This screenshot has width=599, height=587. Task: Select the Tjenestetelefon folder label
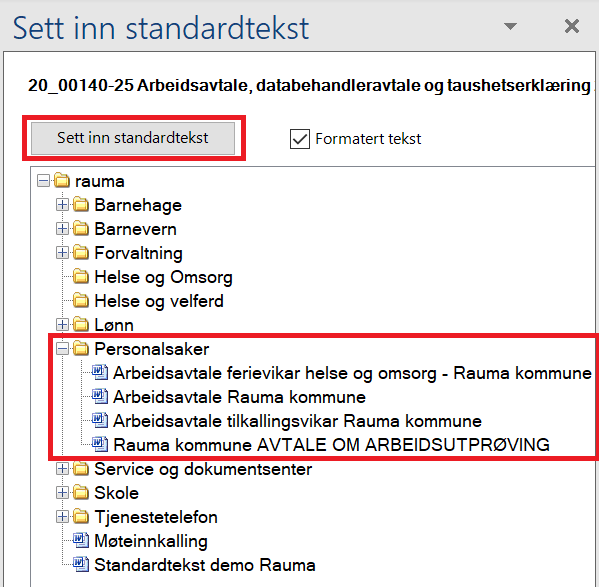pyautogui.click(x=156, y=517)
